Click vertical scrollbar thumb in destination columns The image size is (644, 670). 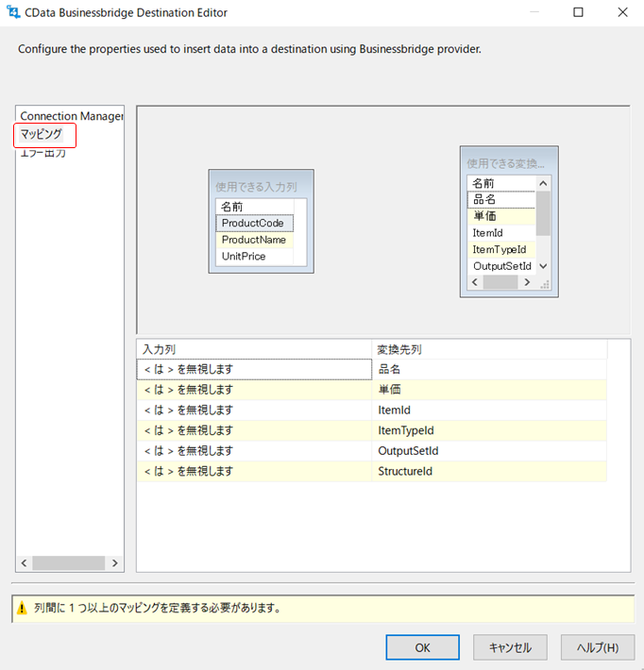(x=543, y=213)
